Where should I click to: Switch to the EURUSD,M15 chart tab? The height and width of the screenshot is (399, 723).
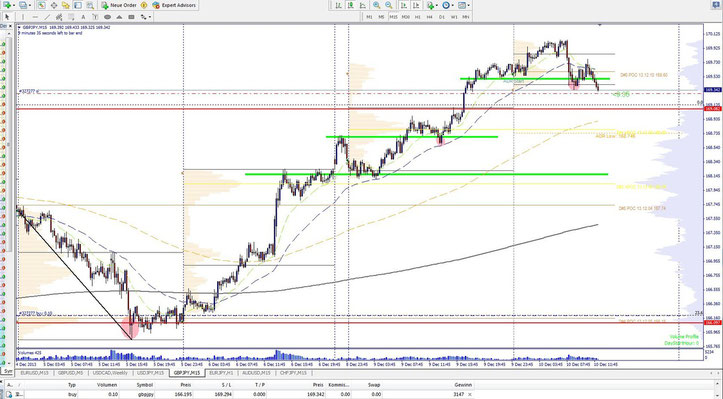pyautogui.click(x=35, y=373)
